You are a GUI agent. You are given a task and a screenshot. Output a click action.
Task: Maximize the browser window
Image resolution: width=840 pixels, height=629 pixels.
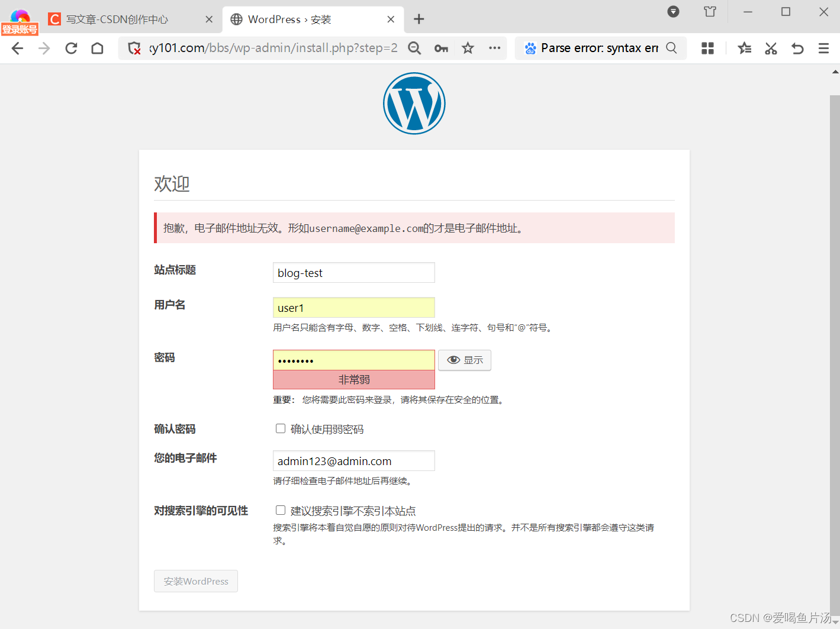(x=786, y=12)
